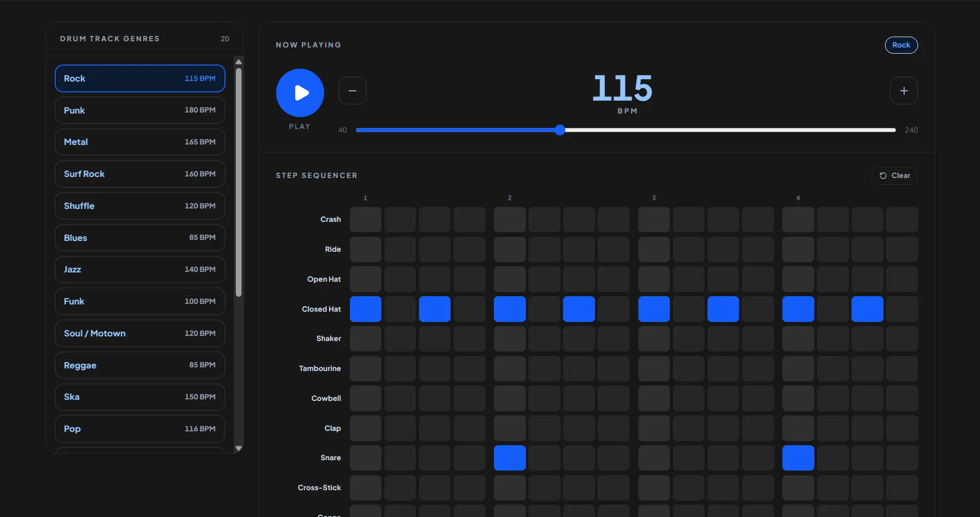Screen dimensions: 980x517
Task: Enable Shaker step on beat 3
Action: pyautogui.click(x=654, y=338)
